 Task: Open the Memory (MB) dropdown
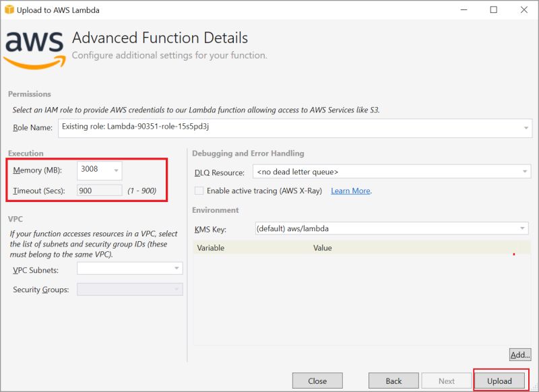point(115,170)
